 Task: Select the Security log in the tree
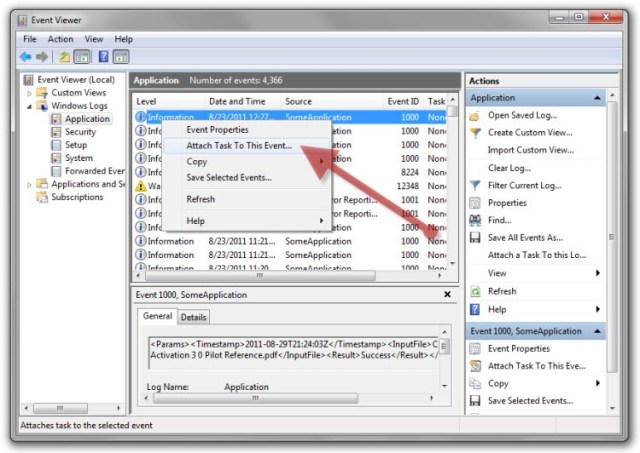click(x=80, y=132)
